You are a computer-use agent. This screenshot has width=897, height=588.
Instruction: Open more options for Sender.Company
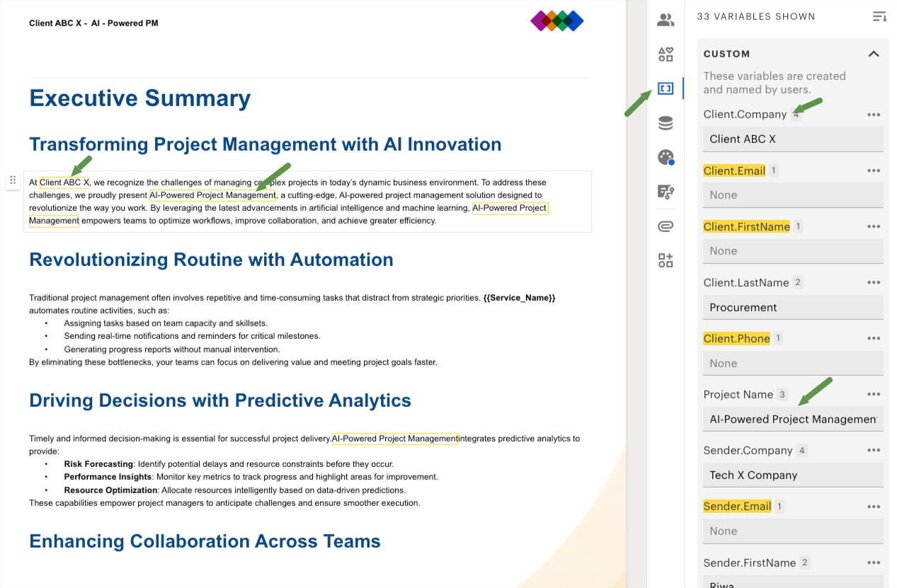click(x=874, y=450)
